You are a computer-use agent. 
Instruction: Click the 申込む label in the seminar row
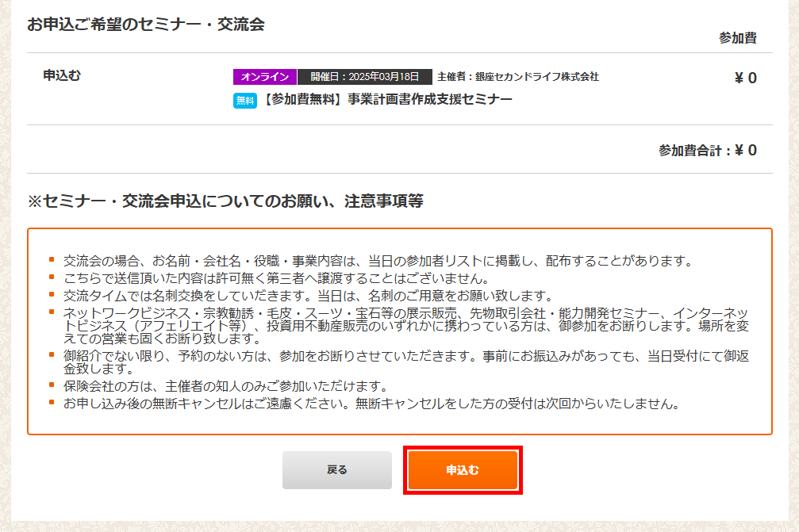coord(62,76)
